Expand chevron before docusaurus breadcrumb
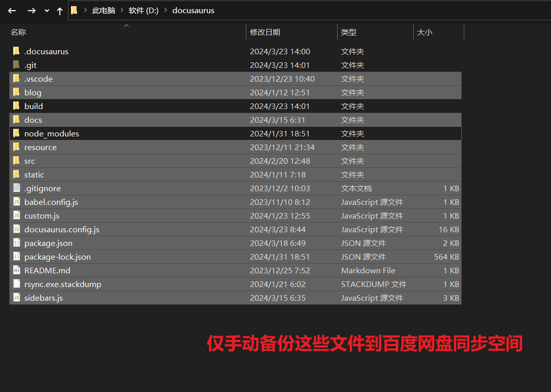 pos(166,10)
